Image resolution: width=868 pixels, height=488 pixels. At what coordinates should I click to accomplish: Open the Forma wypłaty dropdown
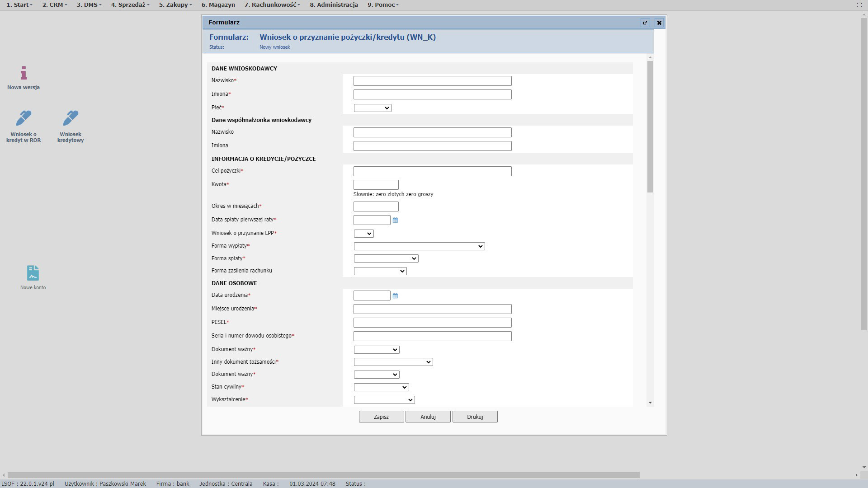click(420, 246)
